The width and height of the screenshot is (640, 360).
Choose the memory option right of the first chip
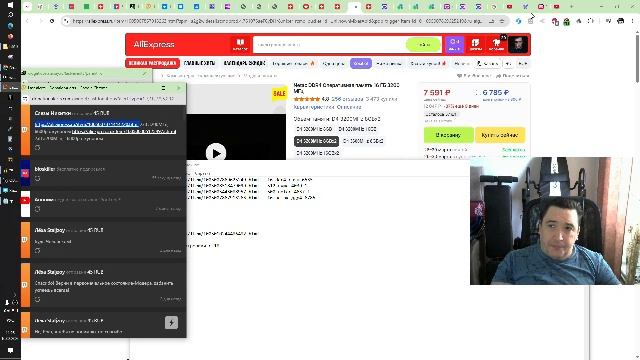357,129
